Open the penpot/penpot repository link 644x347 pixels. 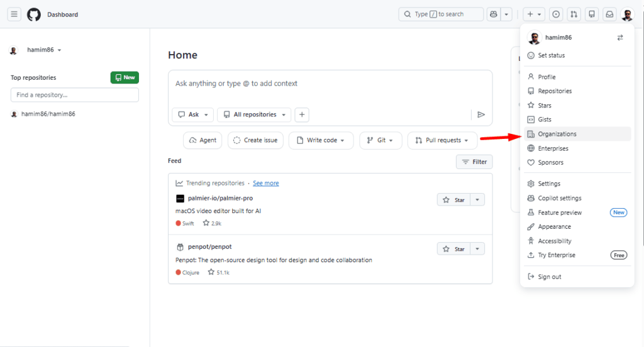pos(210,247)
